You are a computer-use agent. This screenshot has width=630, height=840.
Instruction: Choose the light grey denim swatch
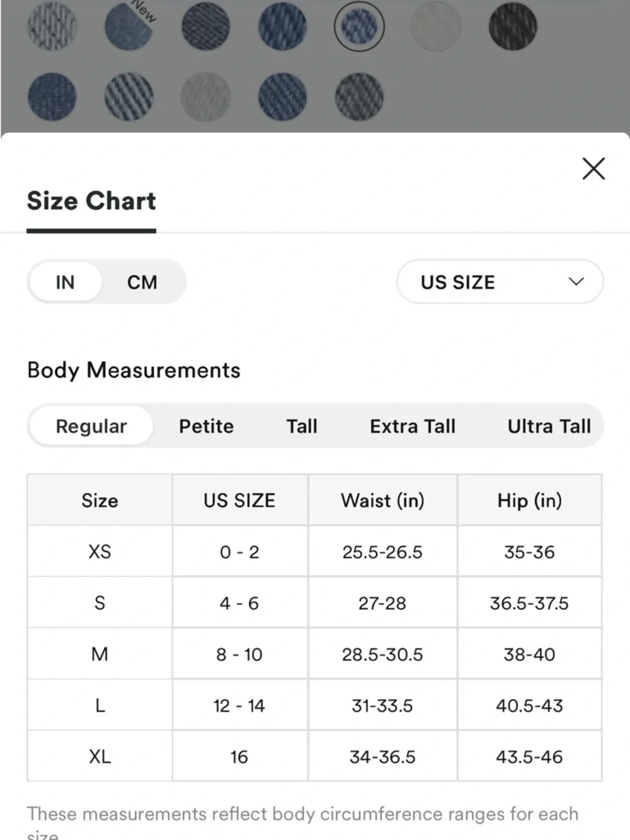coord(205,96)
